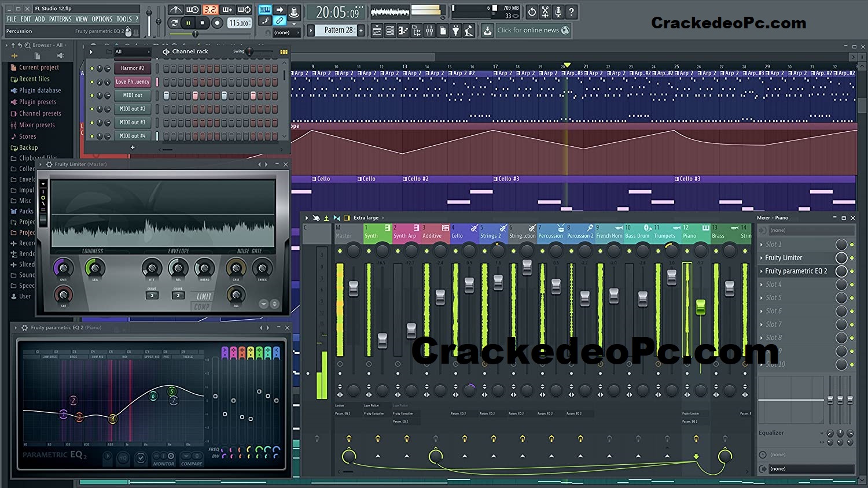Open the Browser view toolbar icon
Screen dimensions: 868x488
(417, 30)
